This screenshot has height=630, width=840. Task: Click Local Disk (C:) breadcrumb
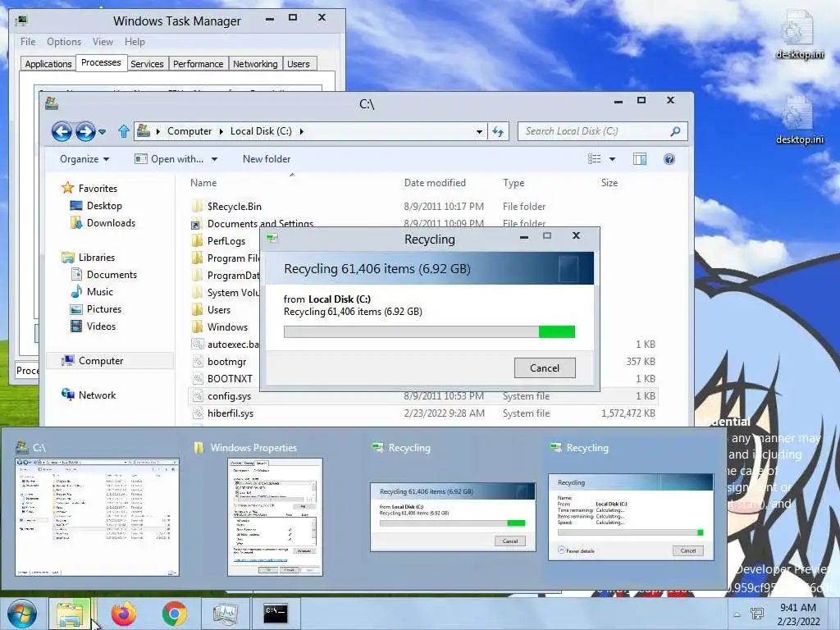click(x=261, y=131)
